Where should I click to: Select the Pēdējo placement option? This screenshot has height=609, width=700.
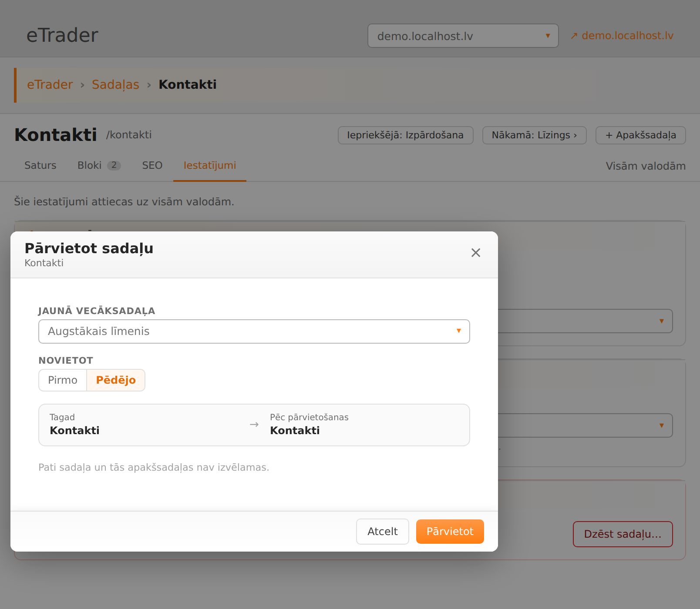click(x=116, y=380)
